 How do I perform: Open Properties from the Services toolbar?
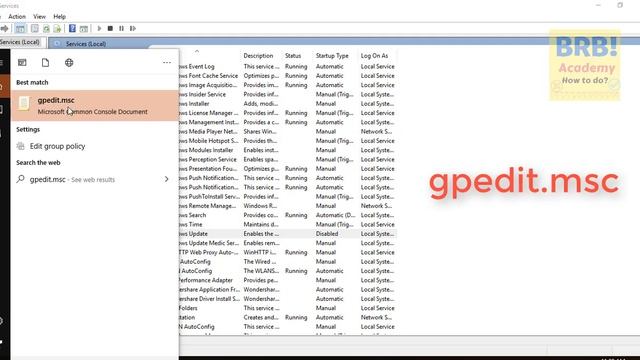coord(35,29)
